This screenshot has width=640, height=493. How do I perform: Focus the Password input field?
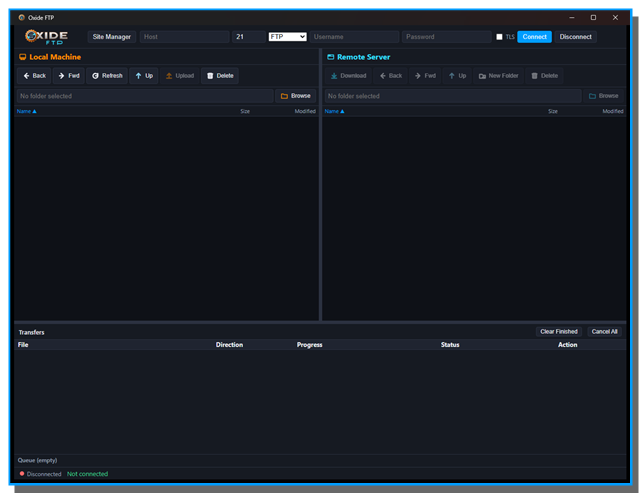(447, 37)
